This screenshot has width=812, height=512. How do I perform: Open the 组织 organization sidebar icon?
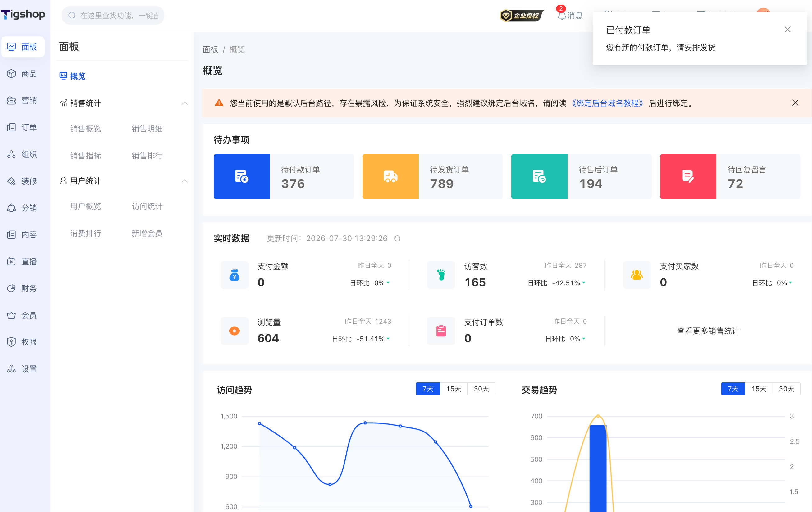[x=11, y=154]
